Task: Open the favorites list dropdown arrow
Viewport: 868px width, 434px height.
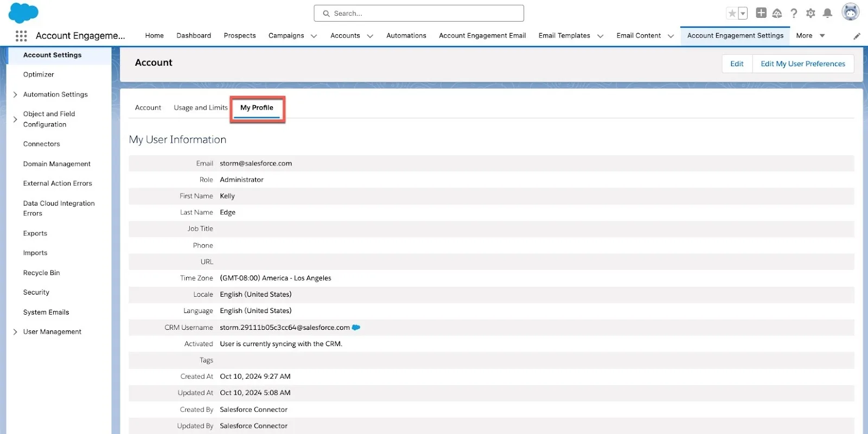Action: (x=743, y=14)
